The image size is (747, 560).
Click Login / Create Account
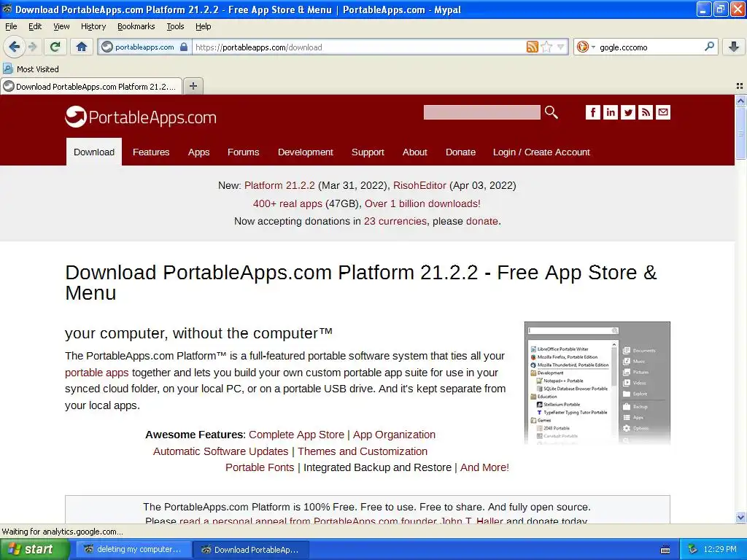[541, 152]
